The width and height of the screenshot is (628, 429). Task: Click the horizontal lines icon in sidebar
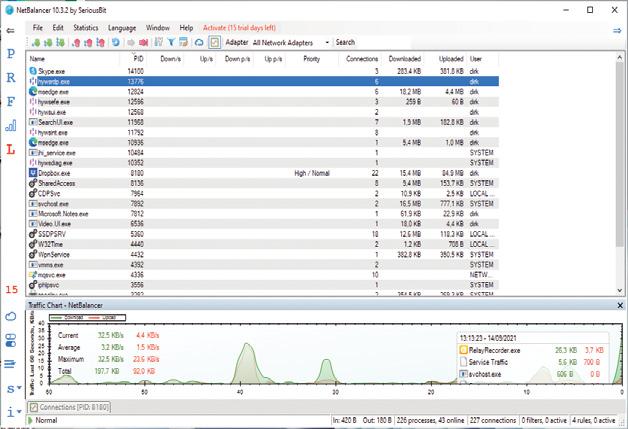click(10, 364)
